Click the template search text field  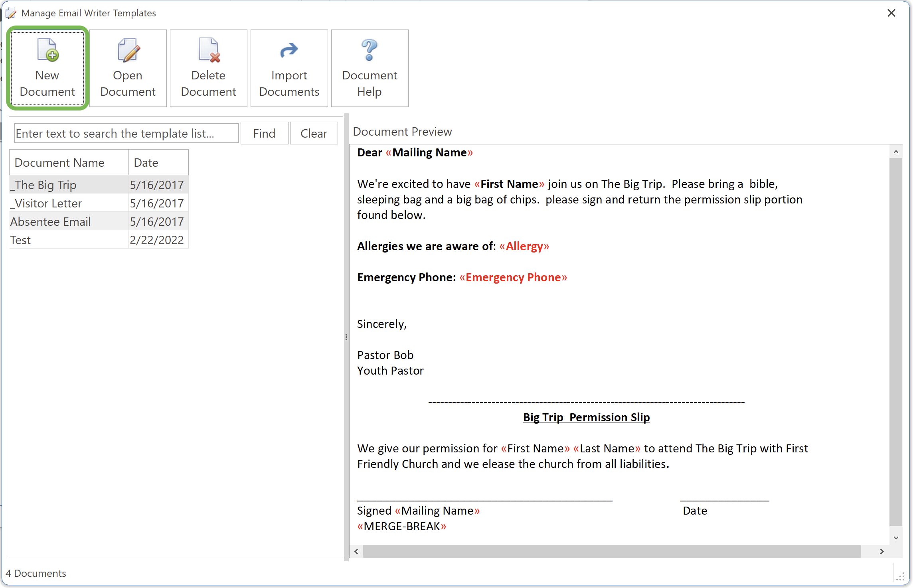[125, 133]
